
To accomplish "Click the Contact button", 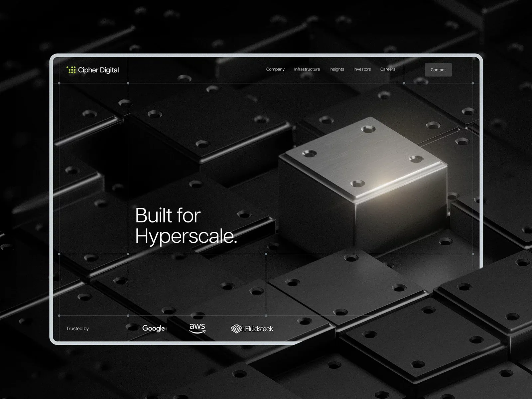I will coord(438,70).
